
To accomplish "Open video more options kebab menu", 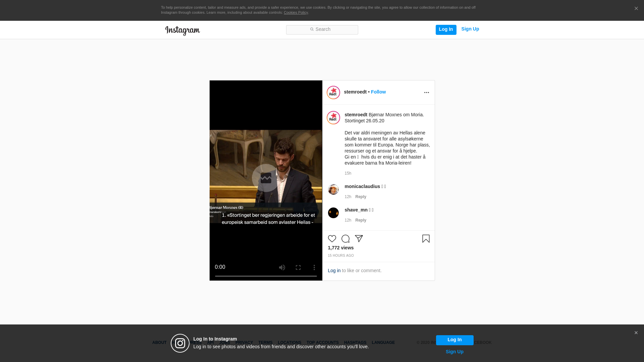I will 314,267.
